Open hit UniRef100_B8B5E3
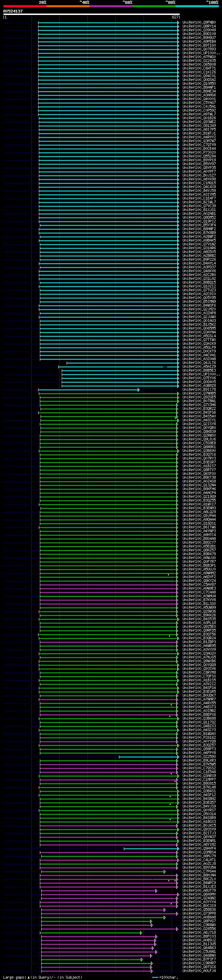The image size is (222, 980). coord(199,370)
